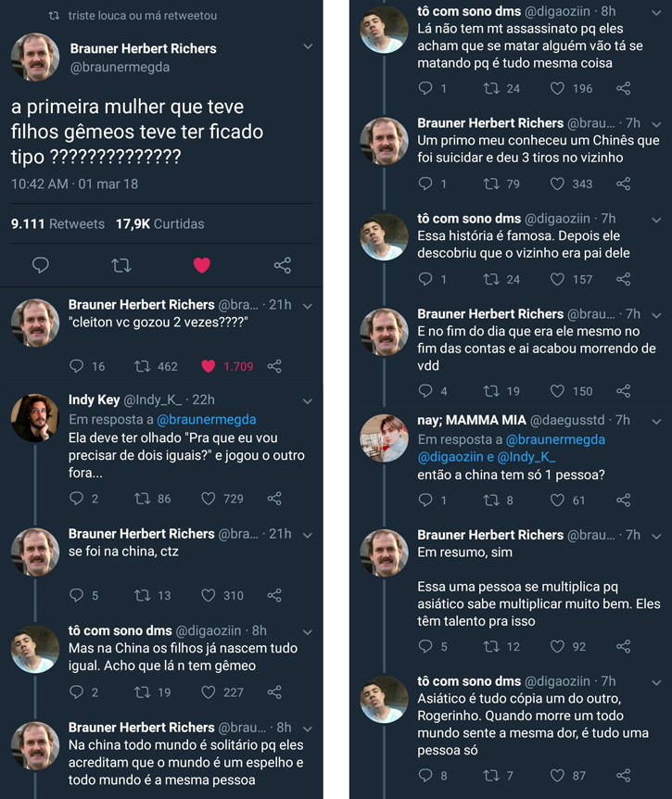Share the "Mas na China os filhos" tweet
Screen dimensions: 672x799
tap(274, 691)
